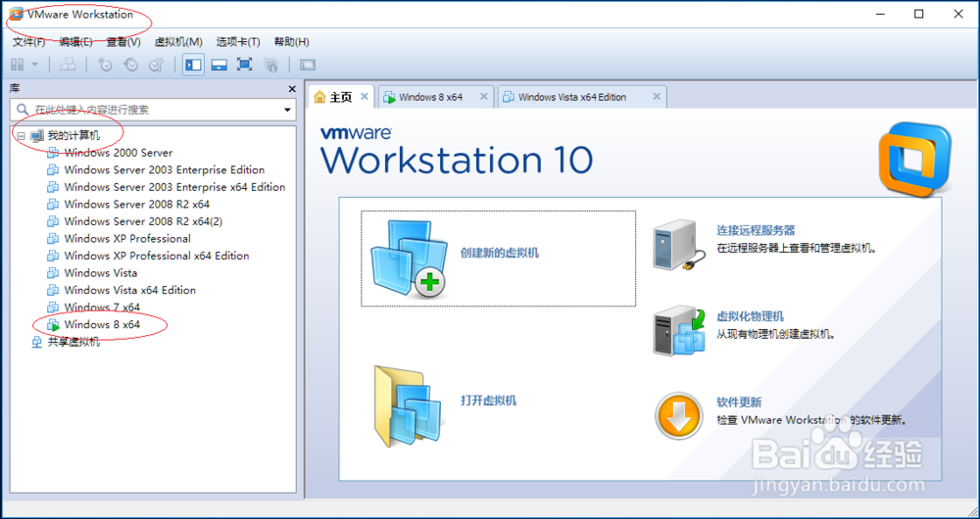Click the open virtual machine folder icon

click(x=407, y=406)
